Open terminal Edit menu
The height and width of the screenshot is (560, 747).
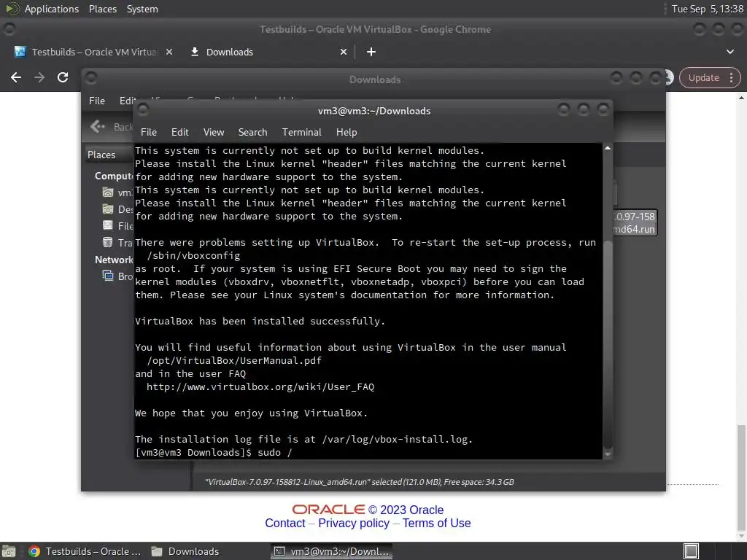(179, 133)
